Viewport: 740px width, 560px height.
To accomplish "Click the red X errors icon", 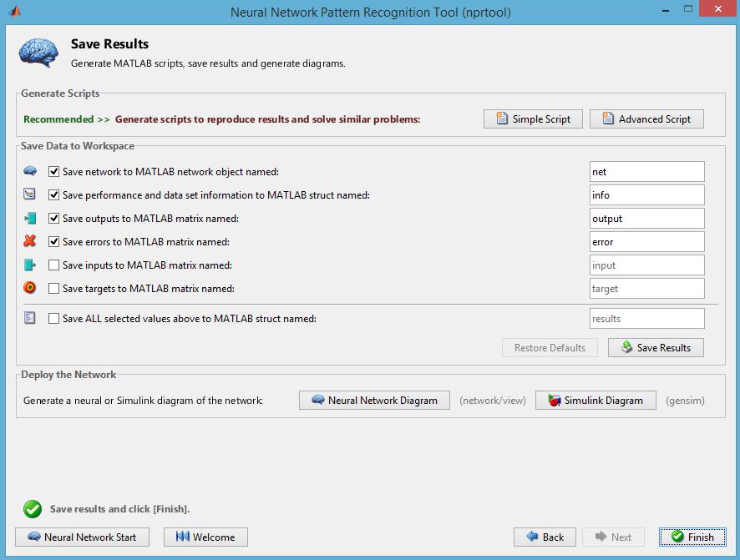I will (x=30, y=241).
